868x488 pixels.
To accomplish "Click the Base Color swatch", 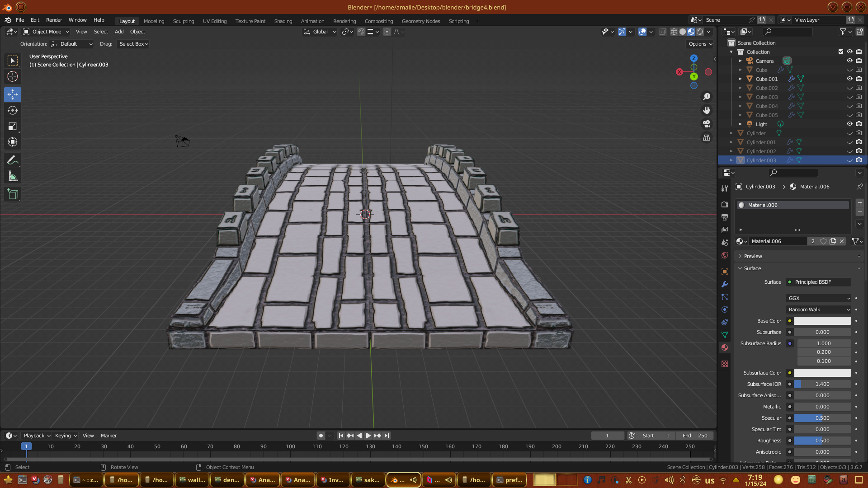I will point(822,321).
